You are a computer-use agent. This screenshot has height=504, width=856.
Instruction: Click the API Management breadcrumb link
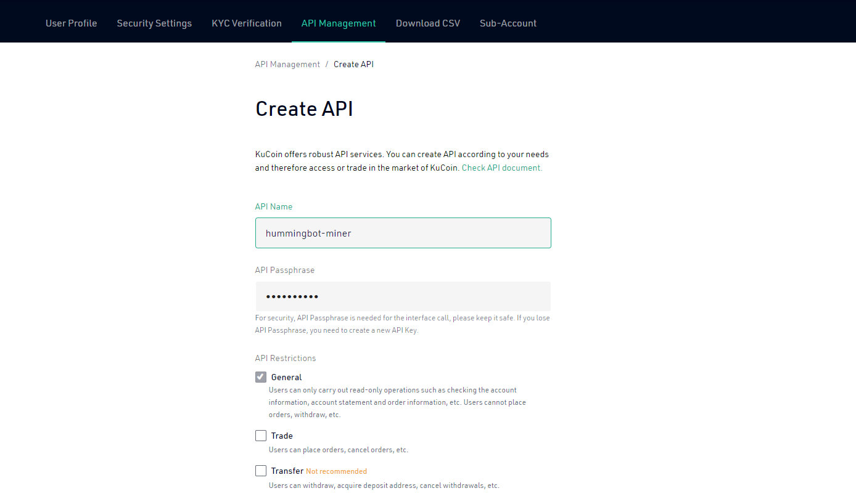click(287, 64)
